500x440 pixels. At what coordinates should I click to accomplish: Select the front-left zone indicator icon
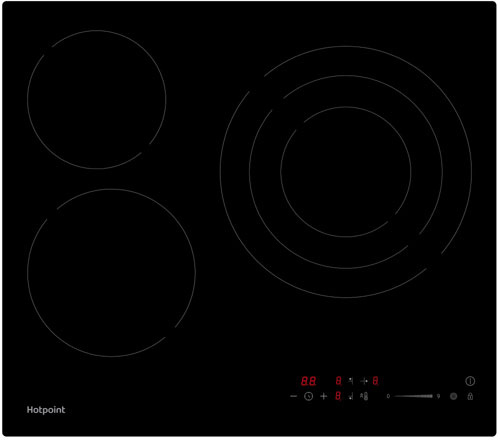coord(351,396)
